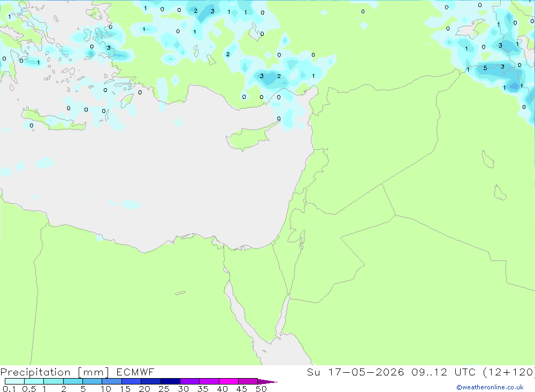Click the '35' legend scale label
The image size is (535, 392).
coord(203,389)
